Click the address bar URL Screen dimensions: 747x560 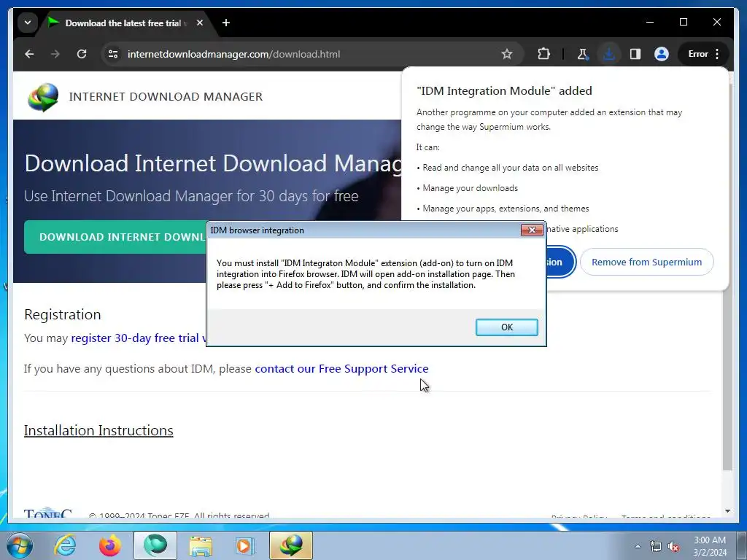(x=233, y=54)
